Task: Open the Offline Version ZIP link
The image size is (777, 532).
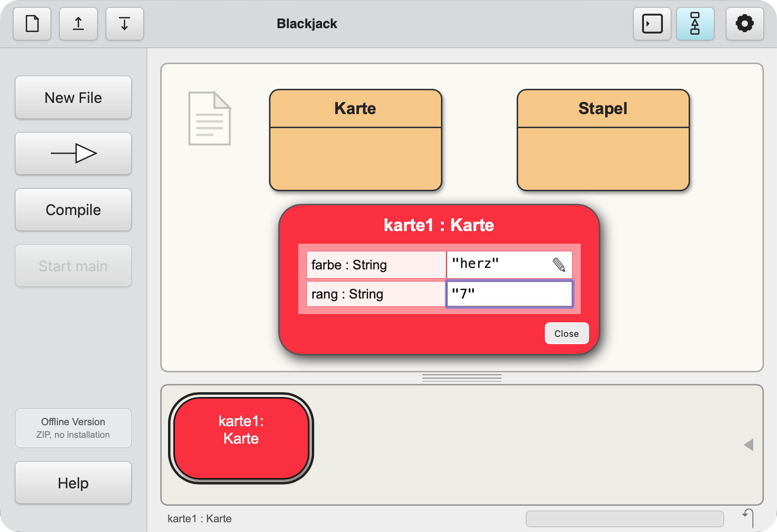Action: (x=73, y=428)
